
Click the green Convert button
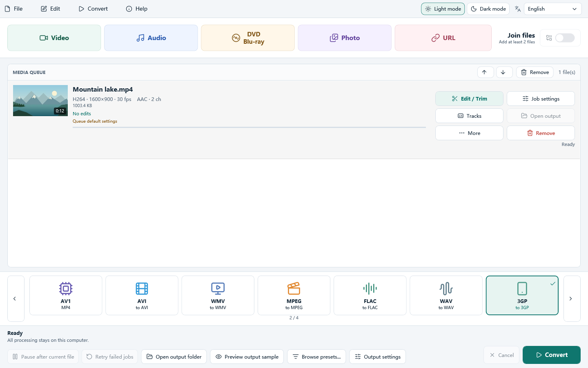click(x=551, y=355)
